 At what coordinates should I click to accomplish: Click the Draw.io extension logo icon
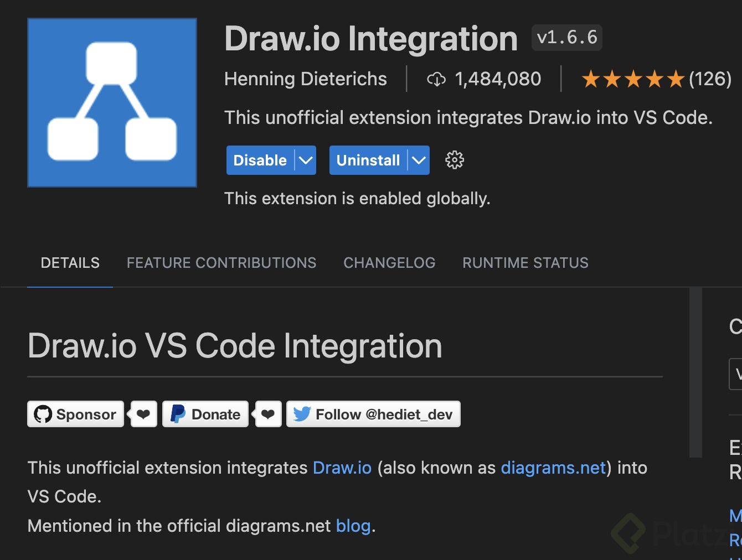pos(112,102)
